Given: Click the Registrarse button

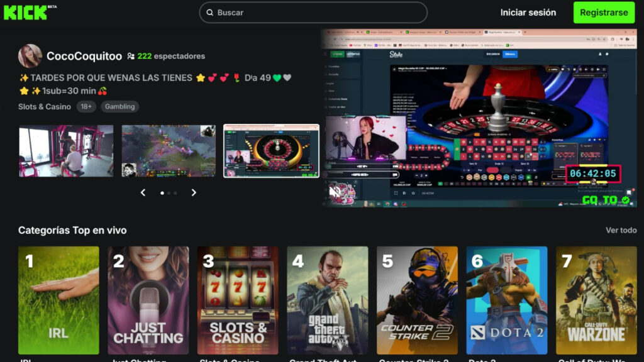Looking at the screenshot, I should (x=604, y=13).
